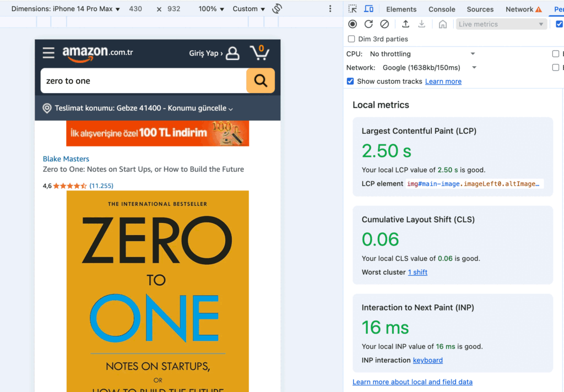The height and width of the screenshot is (392, 564).
Task: Click the Learn more link
Action: tap(443, 81)
